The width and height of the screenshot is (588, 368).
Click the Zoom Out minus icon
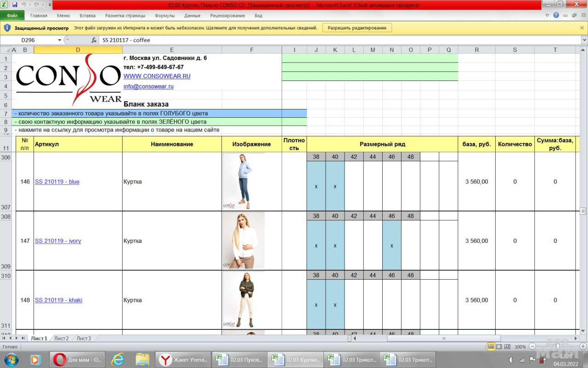pyautogui.click(x=532, y=346)
